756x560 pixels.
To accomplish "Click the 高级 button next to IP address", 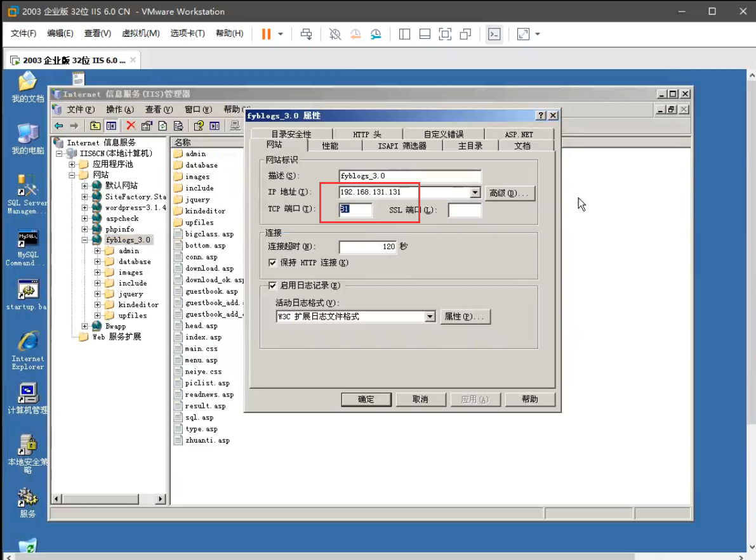I will coord(510,193).
